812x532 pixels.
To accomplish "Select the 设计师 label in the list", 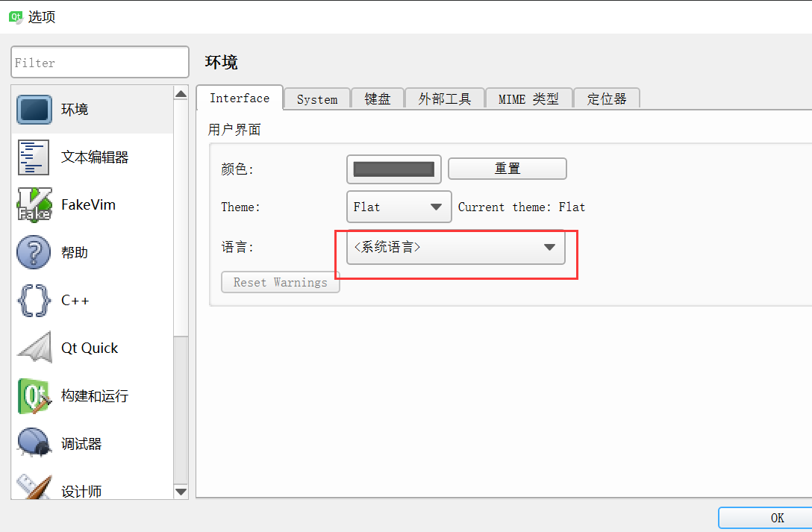I will click(81, 491).
